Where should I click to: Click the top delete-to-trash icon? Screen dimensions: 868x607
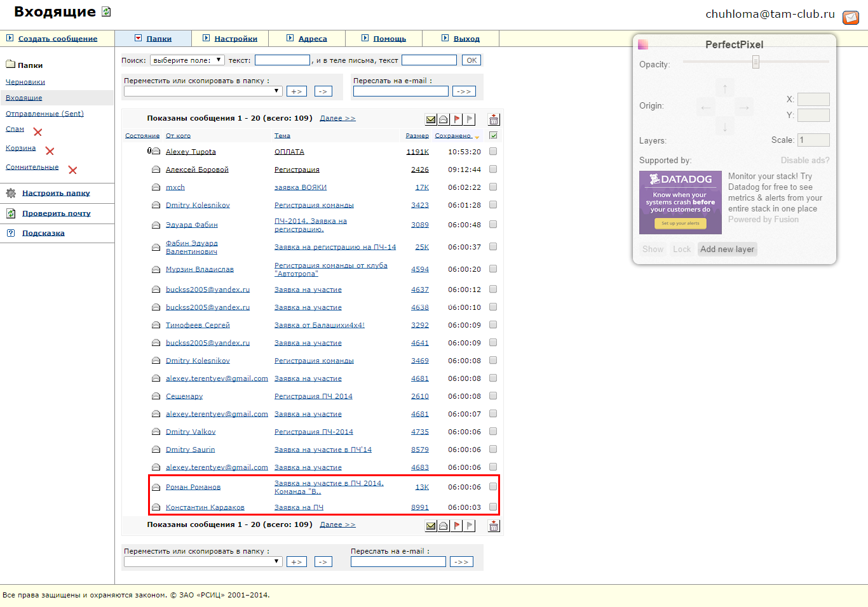(x=494, y=119)
